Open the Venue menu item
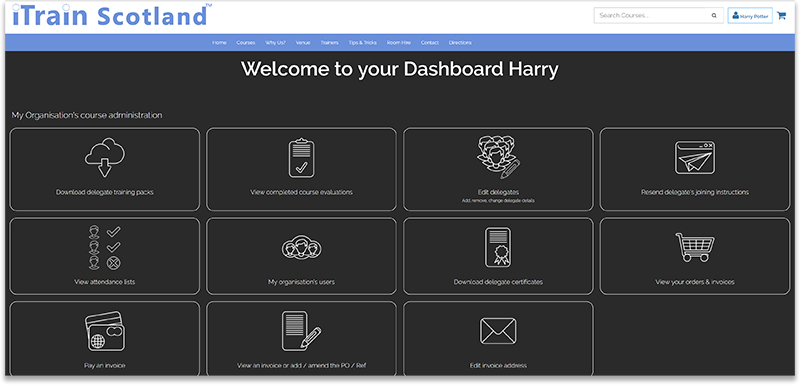 (303, 43)
